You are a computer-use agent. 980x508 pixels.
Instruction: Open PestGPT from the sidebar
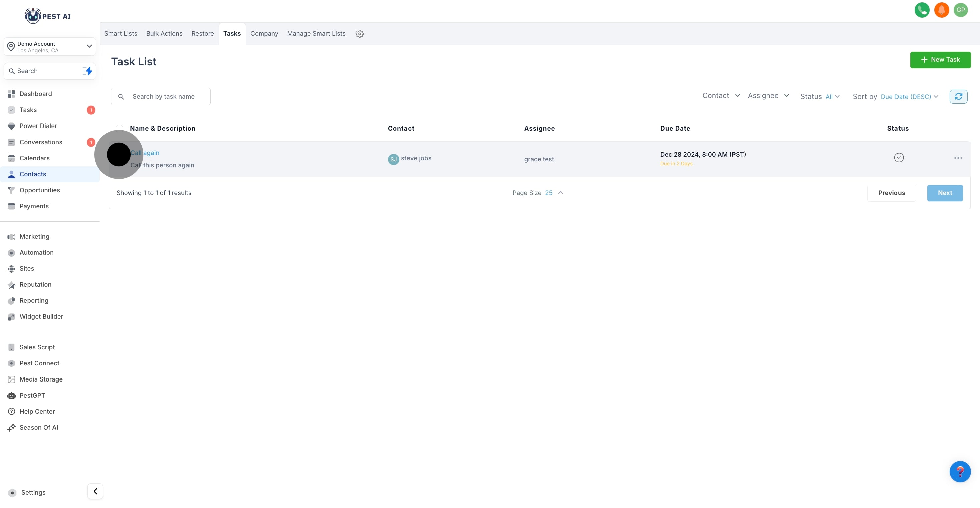[x=32, y=395]
